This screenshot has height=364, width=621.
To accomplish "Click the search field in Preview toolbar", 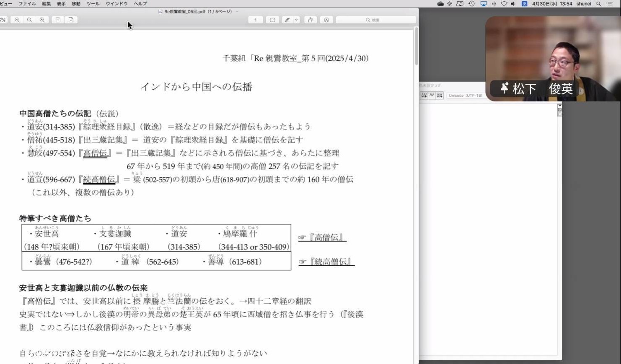I will point(376,20).
